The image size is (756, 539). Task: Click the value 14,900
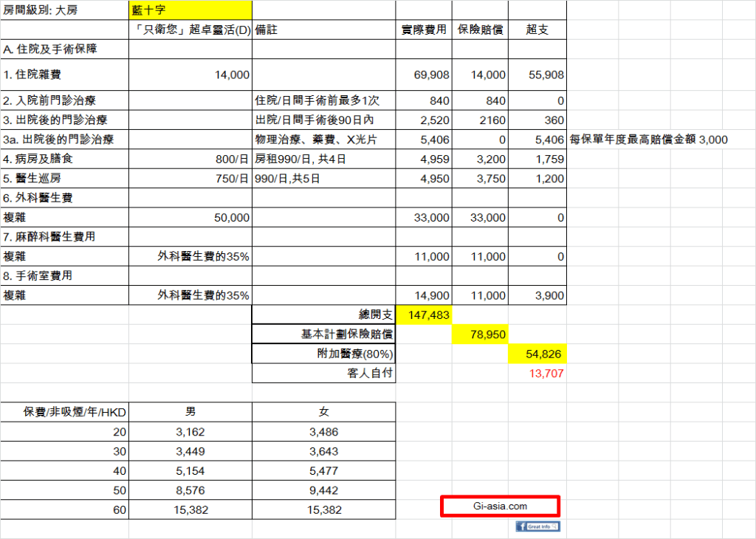tap(431, 295)
